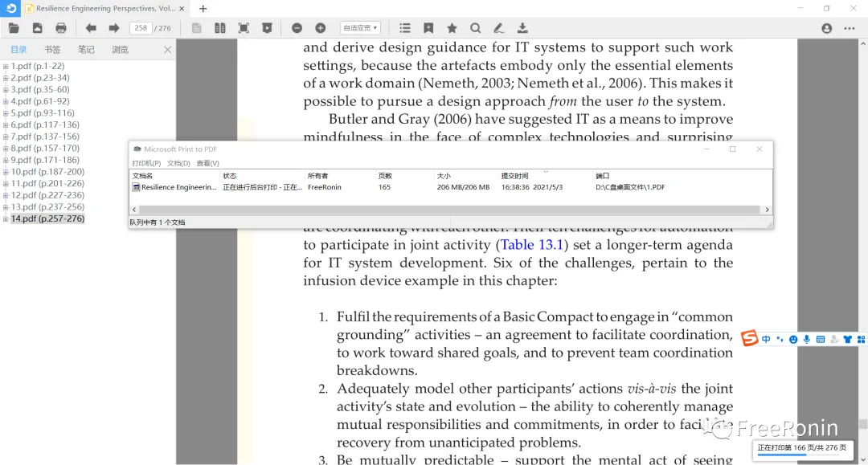Select the 书签 sidebar tab
Screen dimensions: 868x465
click(52, 50)
